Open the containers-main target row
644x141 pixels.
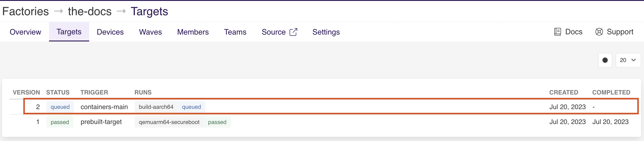[x=104, y=107]
